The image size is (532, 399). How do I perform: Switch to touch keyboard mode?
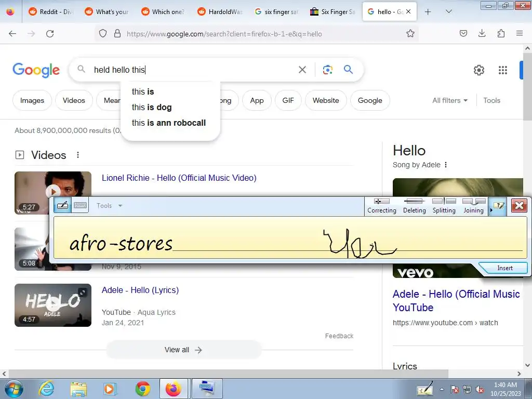81,205
